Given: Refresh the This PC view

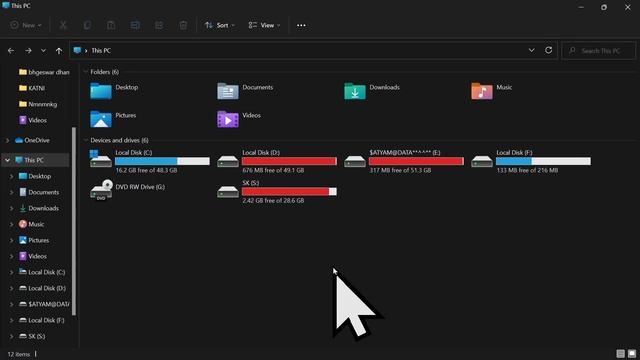Looking at the screenshot, I should click(549, 50).
